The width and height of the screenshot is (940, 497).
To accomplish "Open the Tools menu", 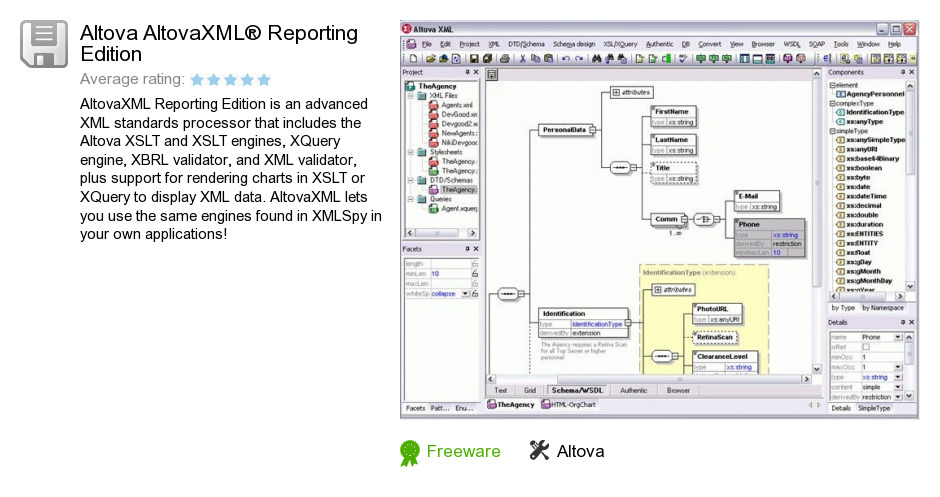I will coord(841,44).
